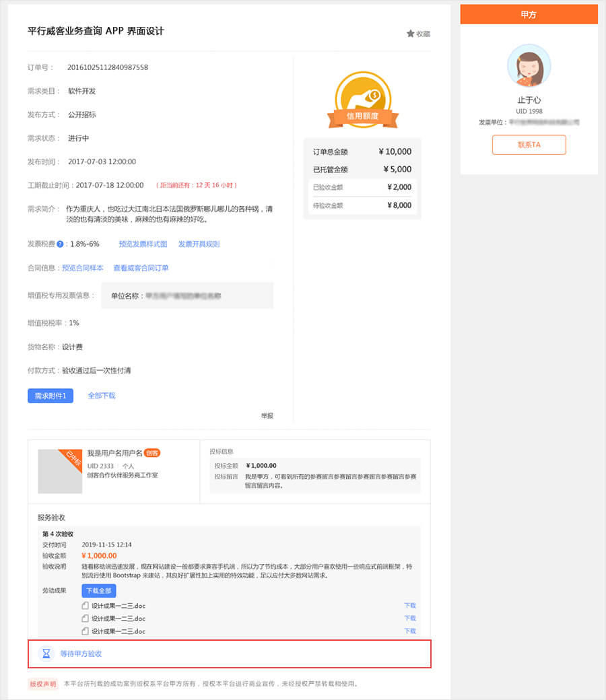This screenshot has height=700, width=606.
Task: Click the star favorite icon
Action: [x=410, y=34]
